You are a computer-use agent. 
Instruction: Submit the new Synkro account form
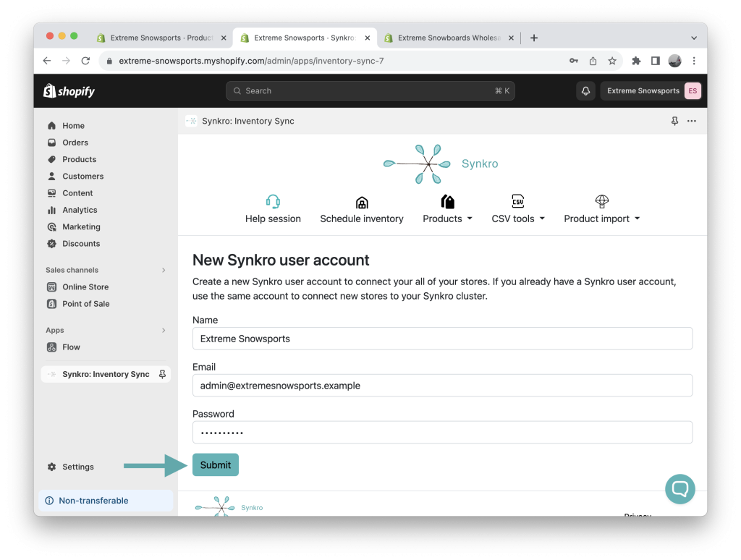[216, 465]
